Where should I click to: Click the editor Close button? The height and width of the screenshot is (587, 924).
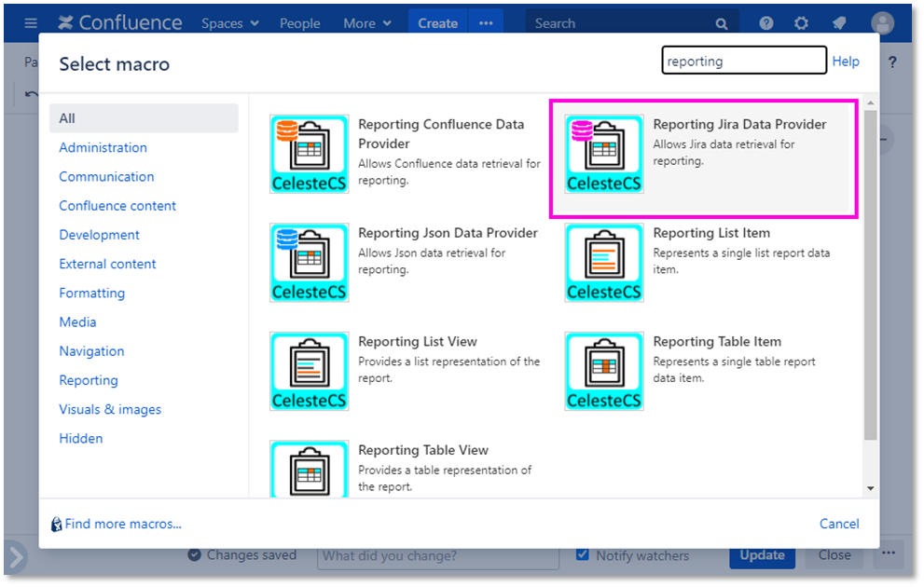point(834,554)
